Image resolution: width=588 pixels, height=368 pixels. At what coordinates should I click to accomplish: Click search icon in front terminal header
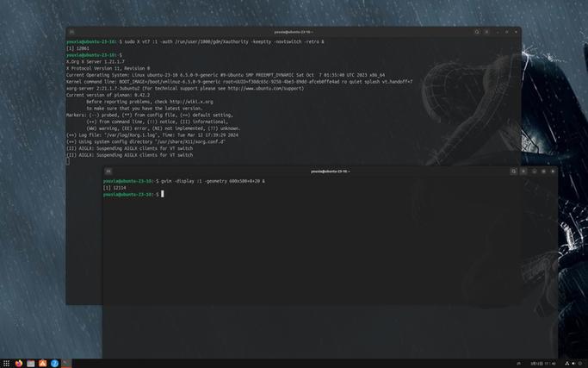click(x=513, y=172)
